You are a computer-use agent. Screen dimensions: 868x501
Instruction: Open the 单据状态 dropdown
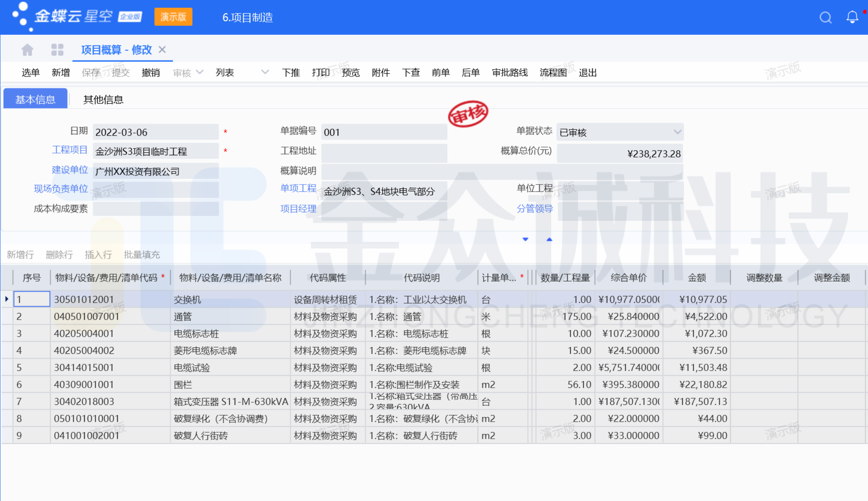pyautogui.click(x=677, y=132)
